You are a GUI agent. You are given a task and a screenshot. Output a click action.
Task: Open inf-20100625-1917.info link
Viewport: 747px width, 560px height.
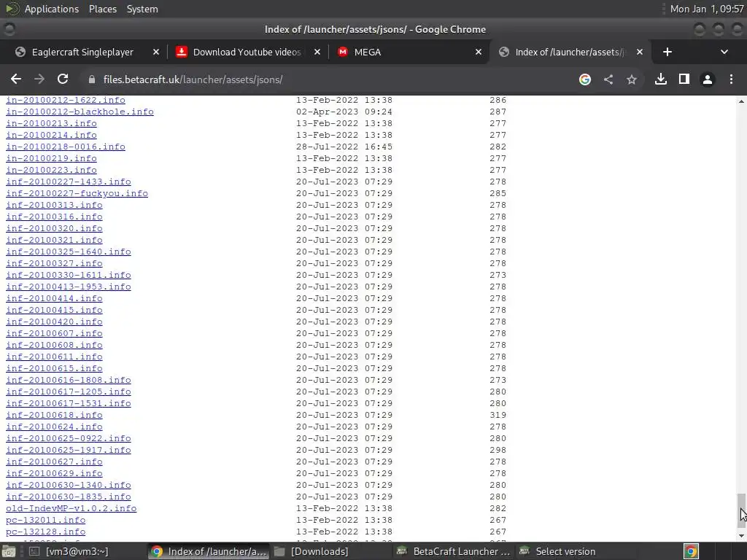click(68, 450)
